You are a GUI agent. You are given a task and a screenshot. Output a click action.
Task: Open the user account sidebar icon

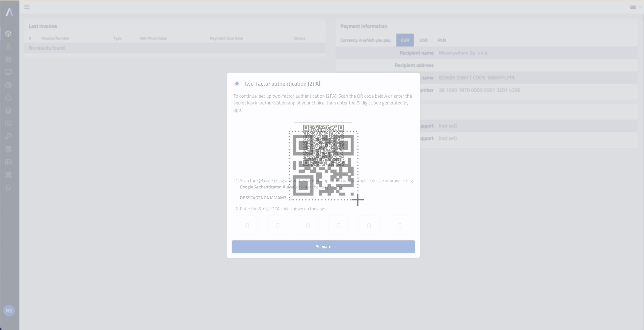pyautogui.click(x=8, y=47)
